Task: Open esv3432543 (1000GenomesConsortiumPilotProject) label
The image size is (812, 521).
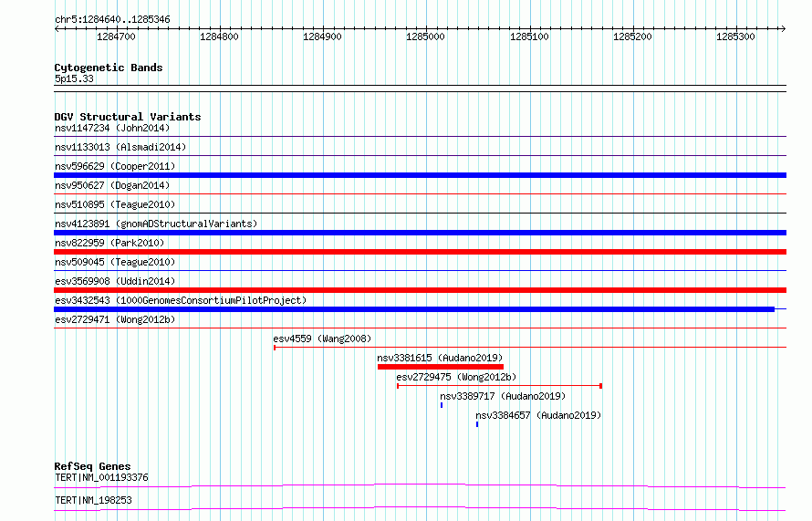Action: click(x=181, y=300)
